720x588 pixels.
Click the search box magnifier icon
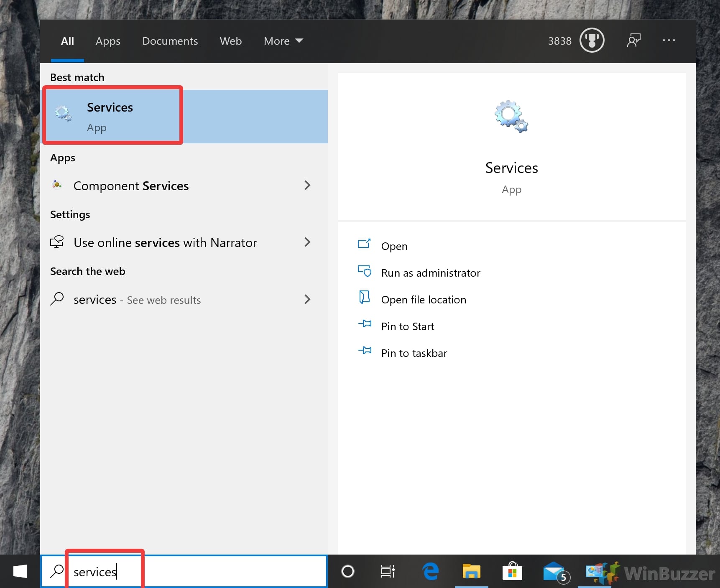(57, 571)
